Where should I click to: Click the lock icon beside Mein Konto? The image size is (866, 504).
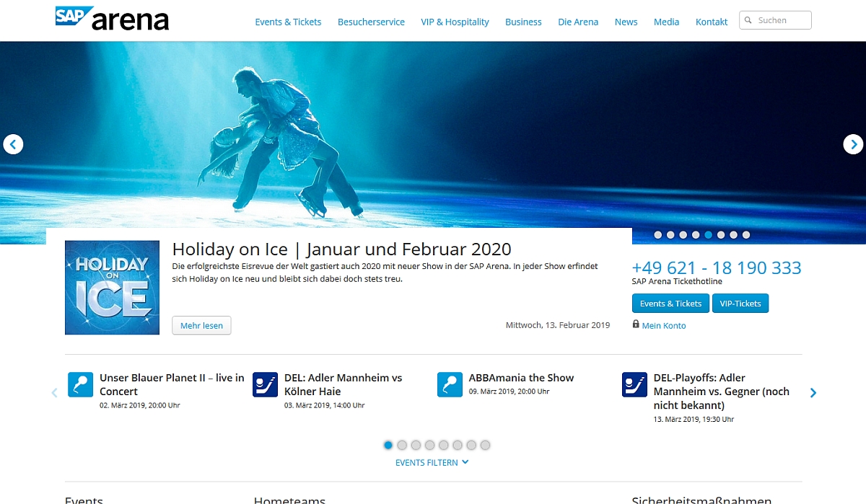636,324
